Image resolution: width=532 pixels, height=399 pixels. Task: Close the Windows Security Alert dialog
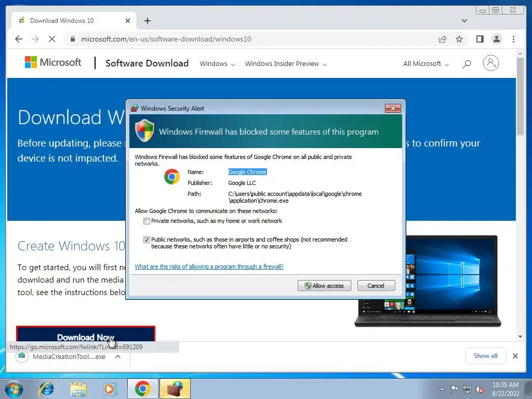click(393, 108)
